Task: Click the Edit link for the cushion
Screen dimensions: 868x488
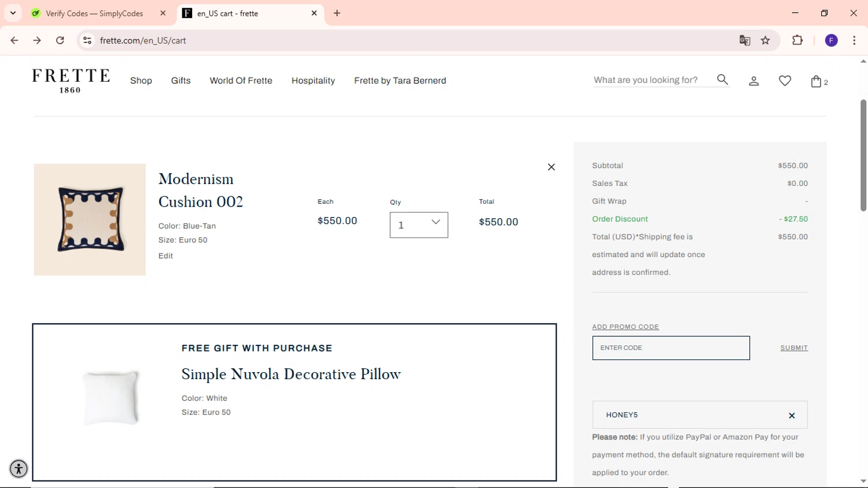Action: click(x=165, y=256)
